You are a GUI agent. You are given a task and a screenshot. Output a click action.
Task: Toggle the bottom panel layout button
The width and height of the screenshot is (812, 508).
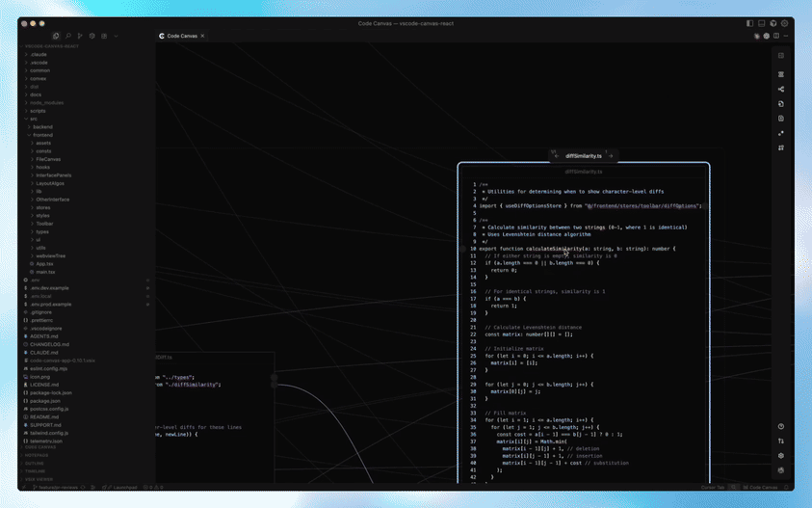tap(761, 23)
